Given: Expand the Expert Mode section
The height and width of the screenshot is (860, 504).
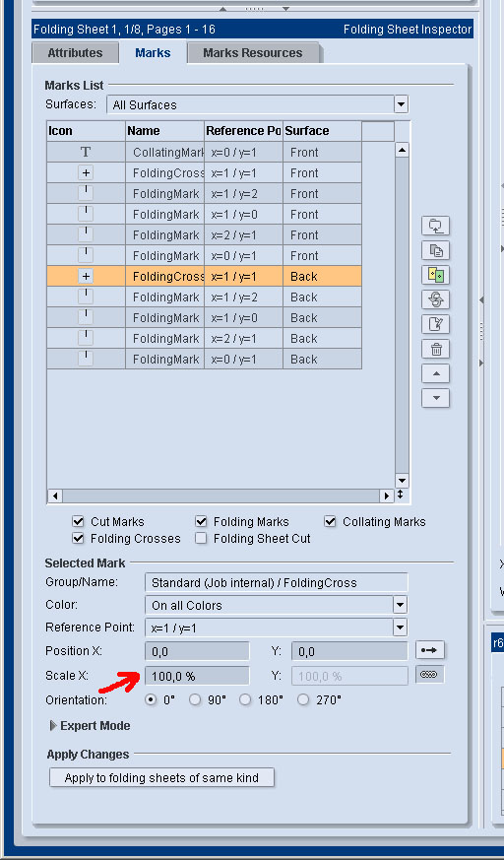Looking at the screenshot, I should [53, 726].
